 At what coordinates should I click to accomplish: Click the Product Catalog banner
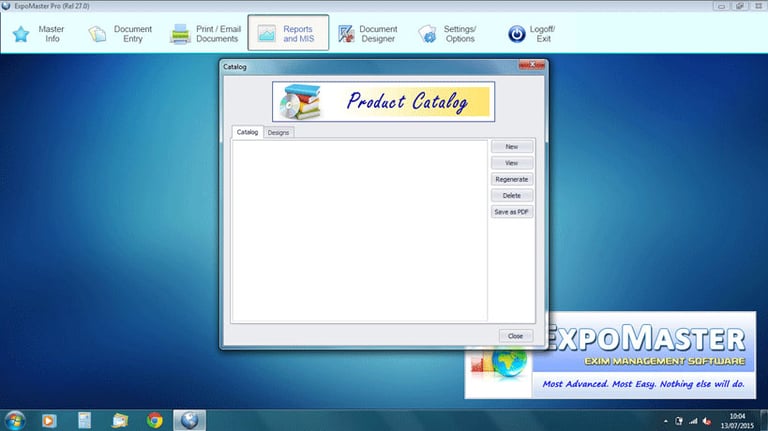click(384, 102)
